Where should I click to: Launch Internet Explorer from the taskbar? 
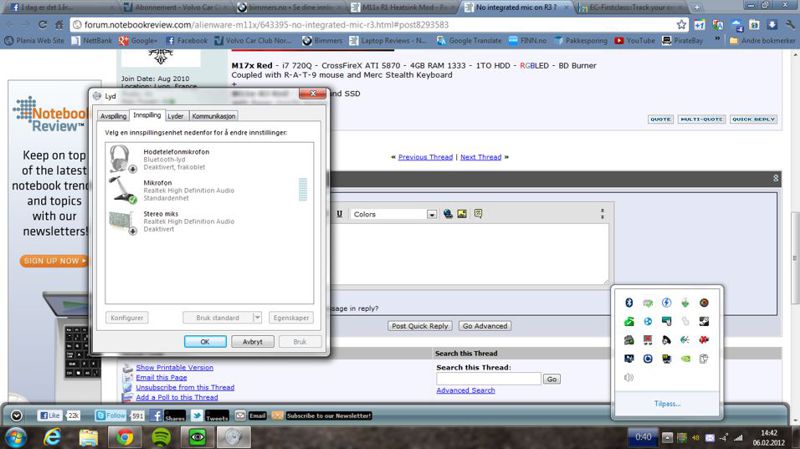53,437
